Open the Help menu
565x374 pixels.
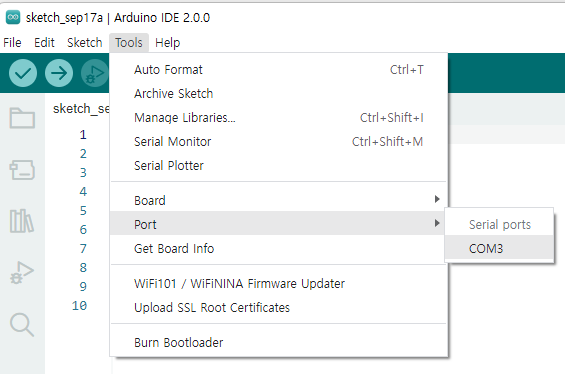coord(168,43)
